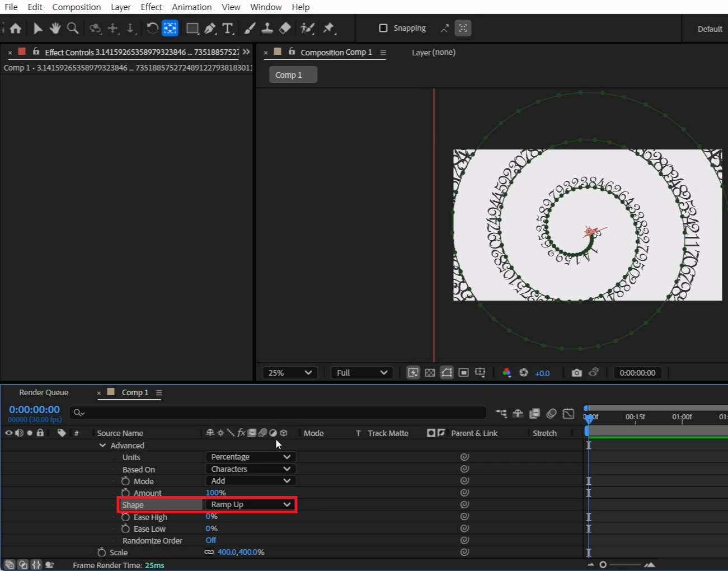728x571 pixels.
Task: Open Show Channel color management icon
Action: (x=506, y=373)
